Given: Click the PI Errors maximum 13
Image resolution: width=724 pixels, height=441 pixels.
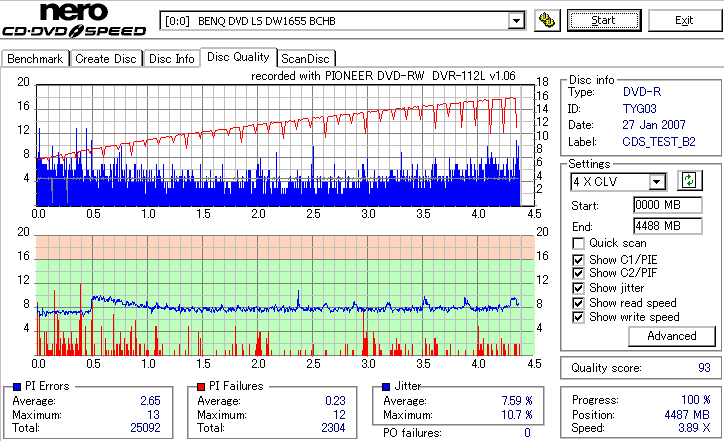Looking at the screenshot, I should [153, 415].
